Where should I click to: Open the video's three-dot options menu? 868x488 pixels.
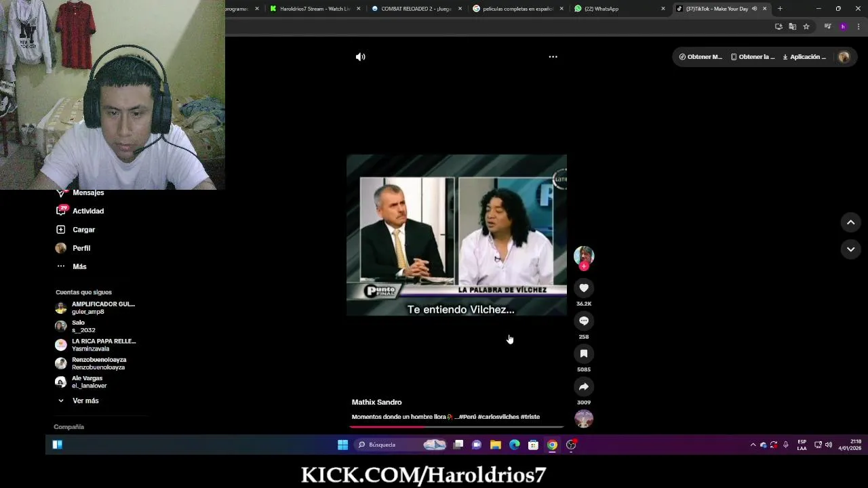(x=553, y=57)
